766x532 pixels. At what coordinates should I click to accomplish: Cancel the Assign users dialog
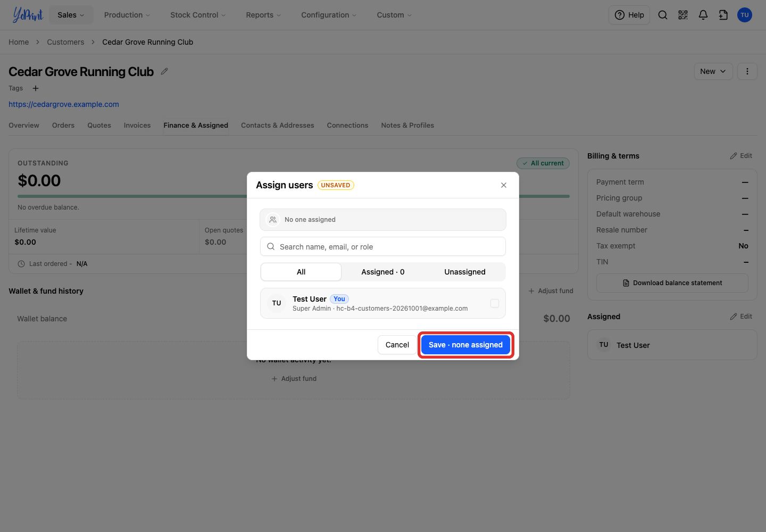tap(397, 345)
